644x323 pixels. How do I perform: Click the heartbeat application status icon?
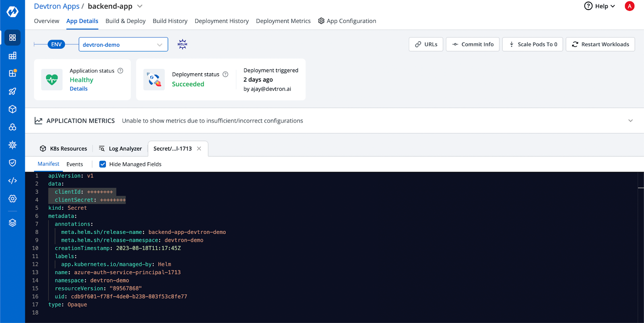pos(52,80)
